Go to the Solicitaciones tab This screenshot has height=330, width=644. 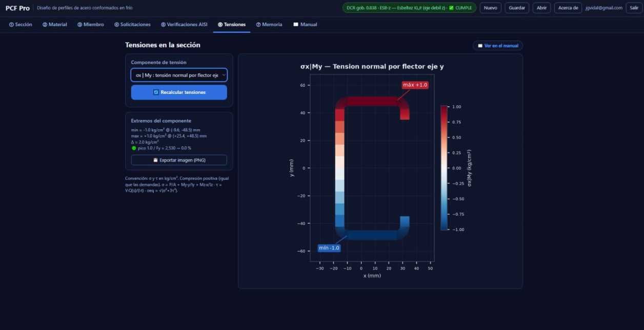tap(132, 25)
